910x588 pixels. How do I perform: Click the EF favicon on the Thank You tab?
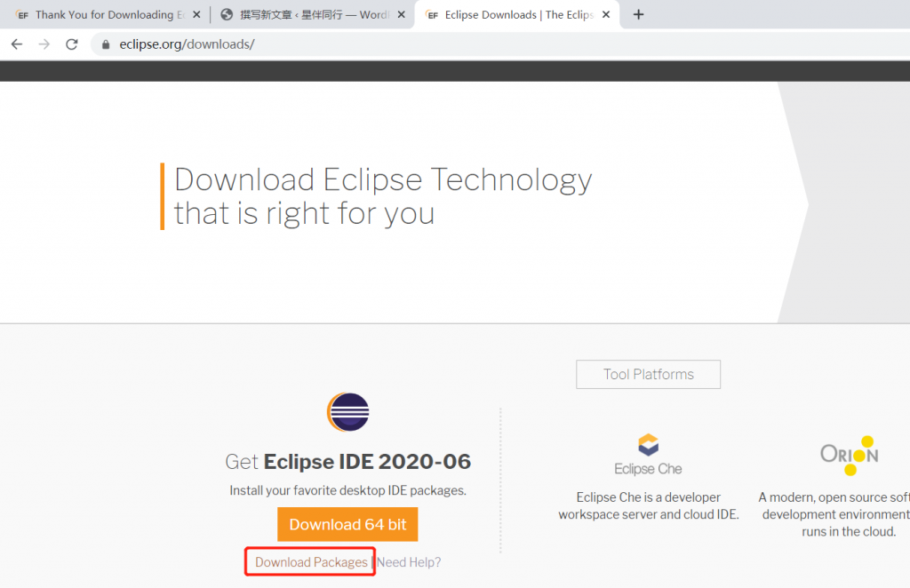click(x=22, y=14)
